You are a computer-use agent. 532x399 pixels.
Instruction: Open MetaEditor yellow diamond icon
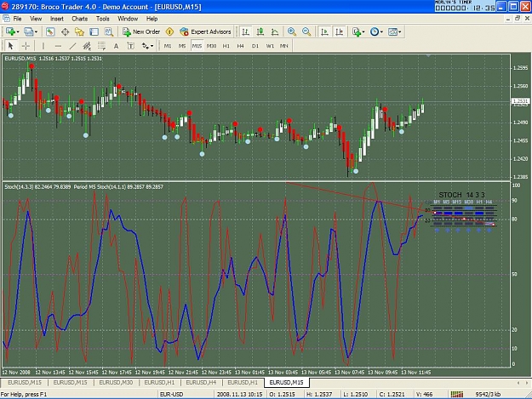point(169,31)
